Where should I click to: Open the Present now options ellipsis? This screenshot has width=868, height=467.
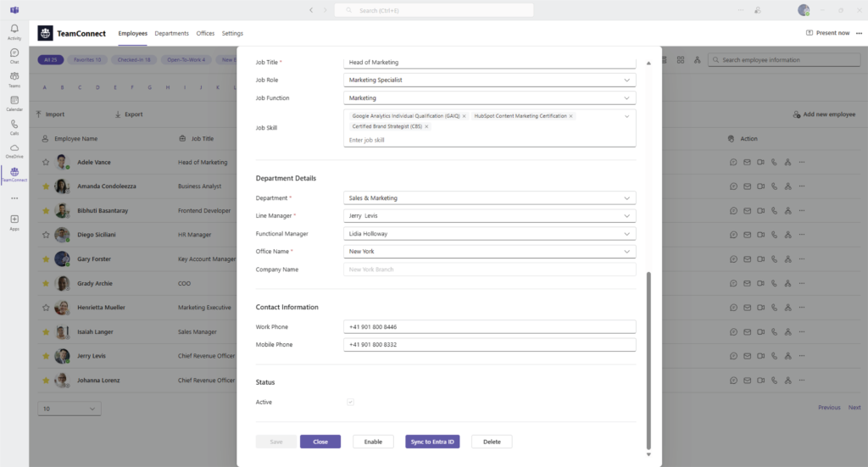point(859,33)
